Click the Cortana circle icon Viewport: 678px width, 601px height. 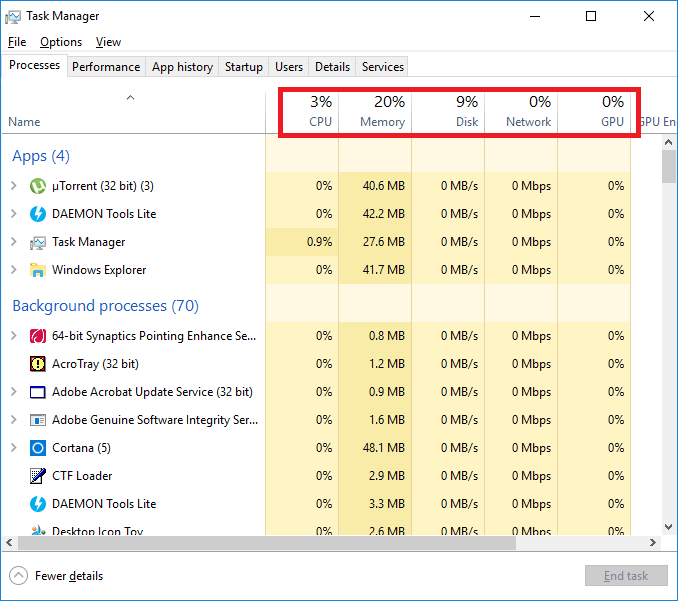[38, 448]
